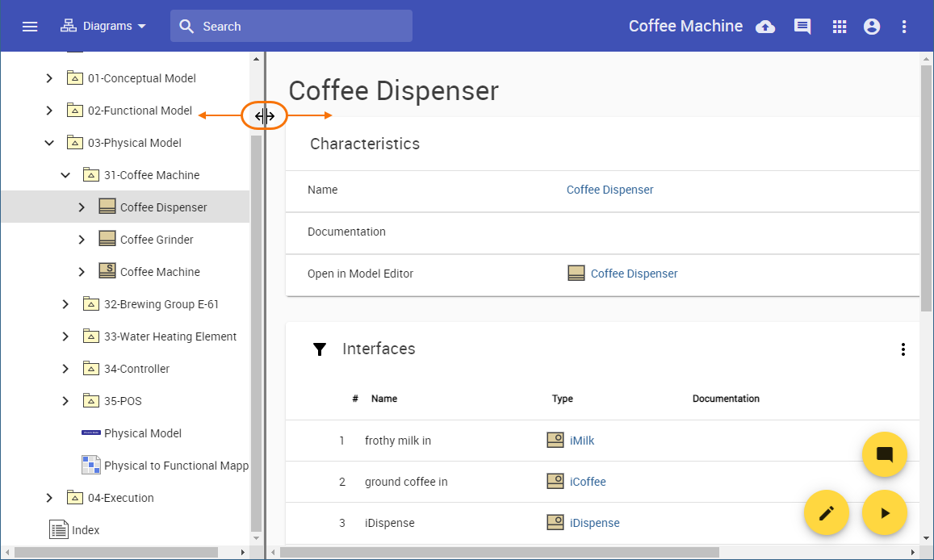Image resolution: width=934 pixels, height=560 pixels.
Task: Click the yellow pencil edit button
Action: click(x=826, y=512)
